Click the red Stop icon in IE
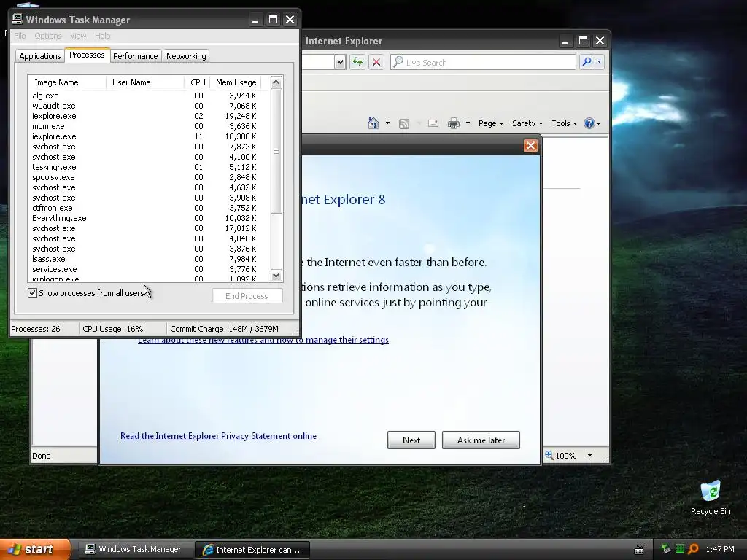Image resolution: width=747 pixels, height=560 pixels. pos(376,62)
